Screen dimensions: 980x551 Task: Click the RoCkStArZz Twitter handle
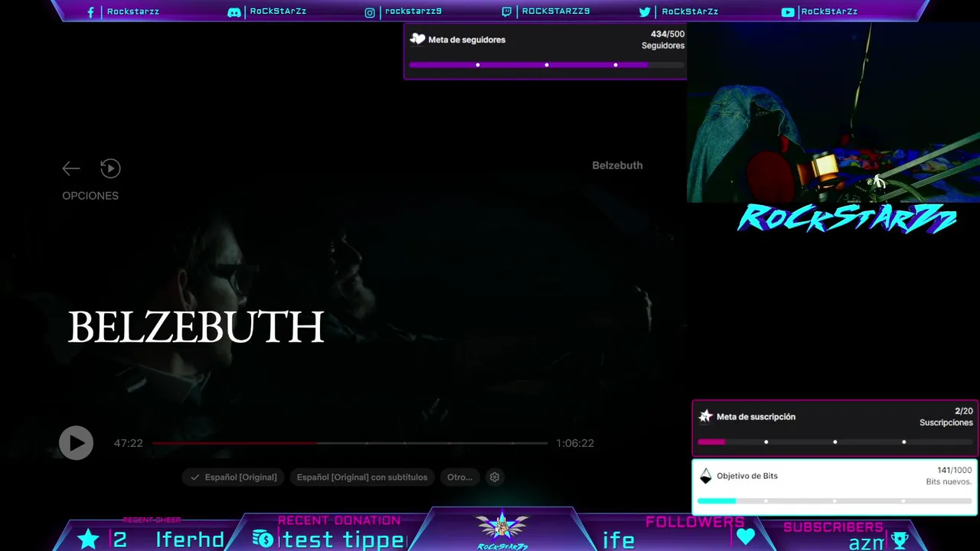690,12
